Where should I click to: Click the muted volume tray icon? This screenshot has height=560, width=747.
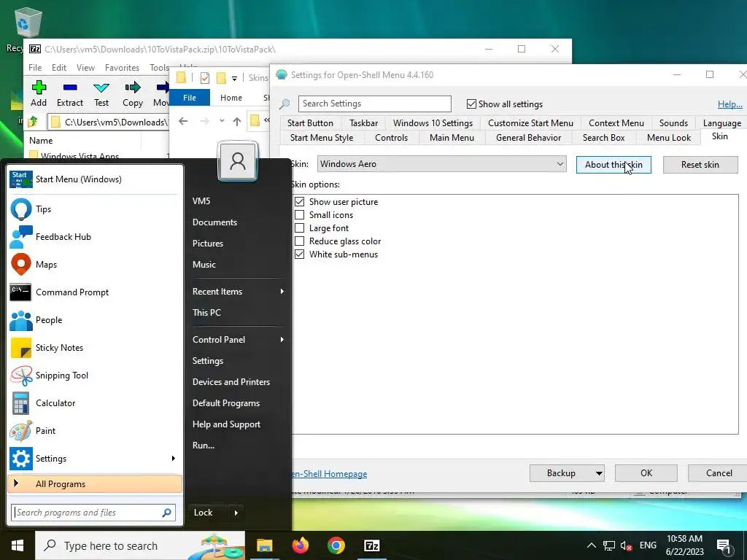pyautogui.click(x=626, y=545)
